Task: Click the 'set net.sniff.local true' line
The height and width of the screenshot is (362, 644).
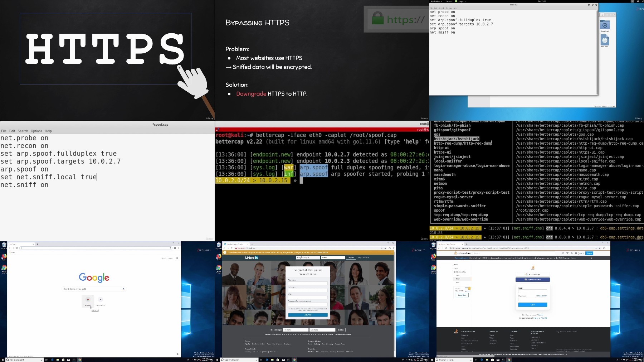Action: (49, 177)
